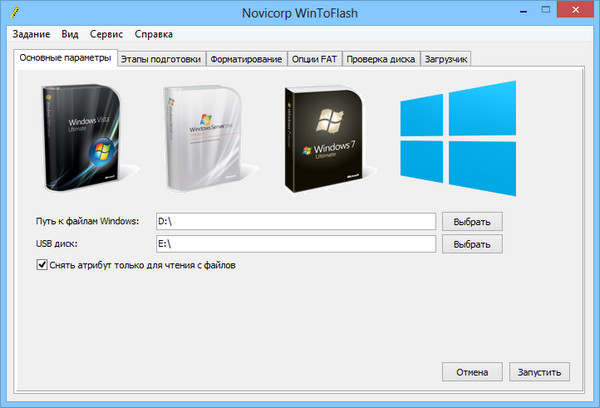Viewport: 600px width, 408px height.
Task: Click the WinToFlash pencil icon in title bar
Action: click(x=15, y=13)
